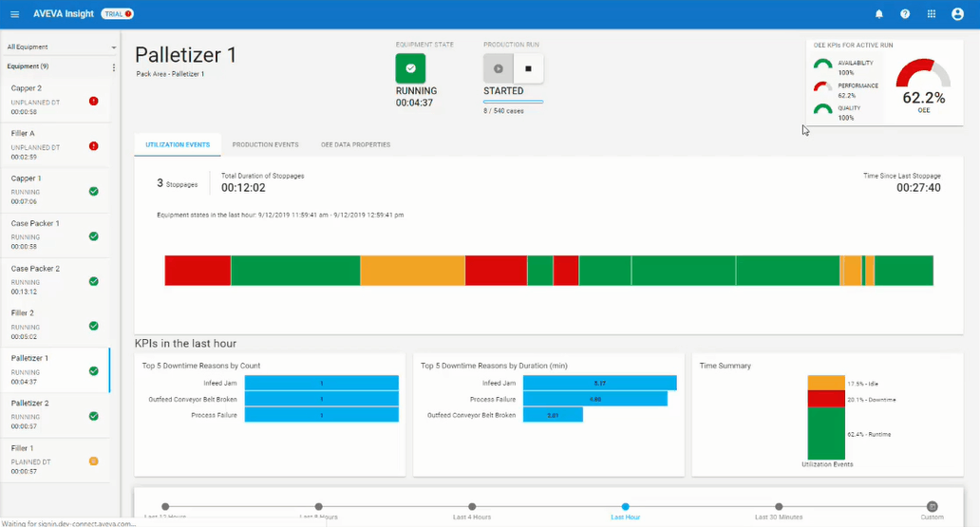Expand the All Equipment dropdown
980x527 pixels.
[x=59, y=47]
